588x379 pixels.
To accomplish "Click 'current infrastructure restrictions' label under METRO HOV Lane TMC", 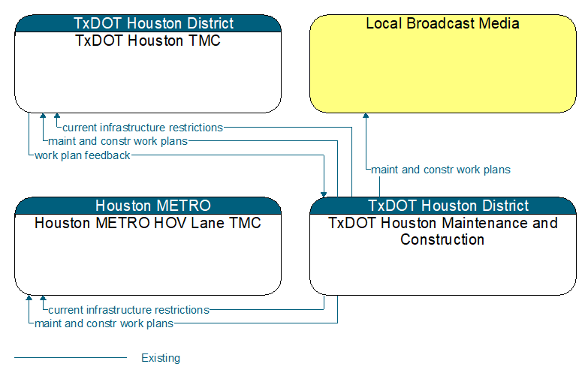I will (x=128, y=310).
